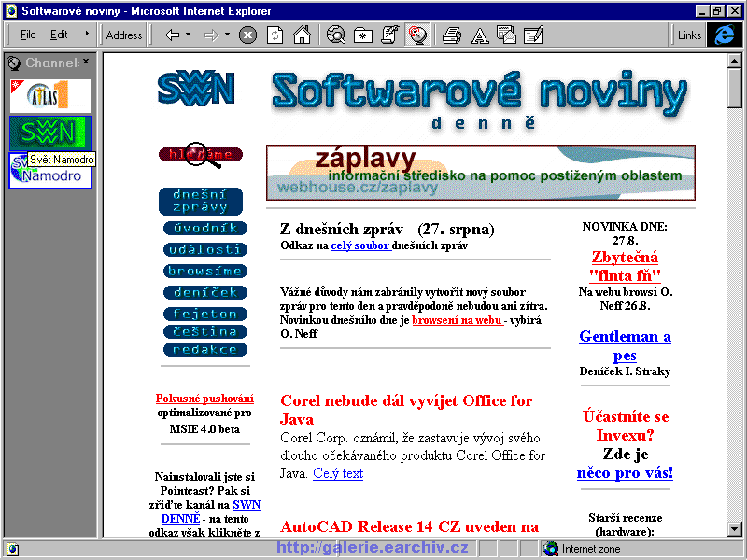Open the 'události' navigation button

pos(205,249)
